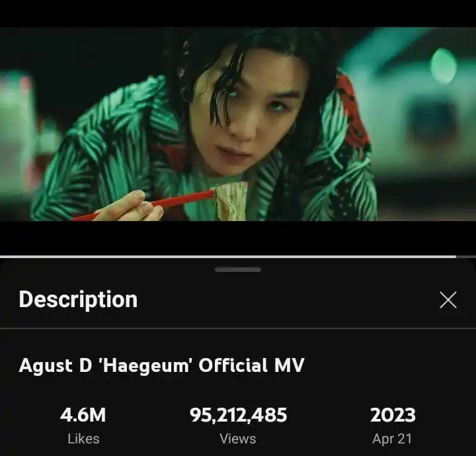
Task: Tap the 4.6M likes count
Action: click(x=83, y=415)
